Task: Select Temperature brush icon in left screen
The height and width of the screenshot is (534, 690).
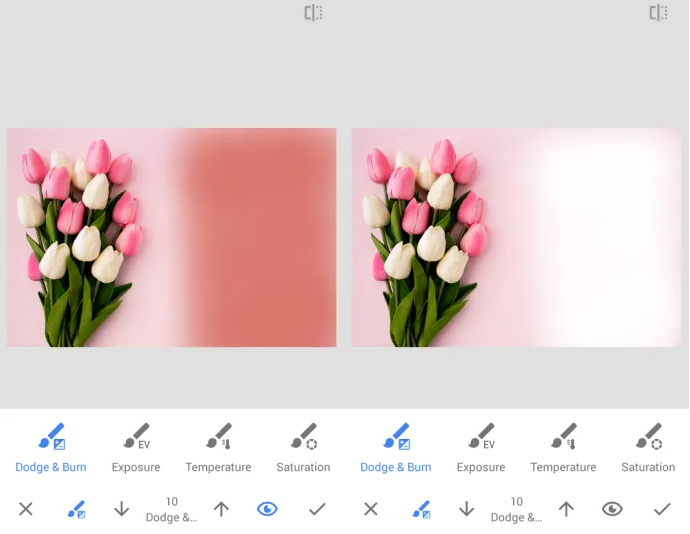Action: point(219,436)
